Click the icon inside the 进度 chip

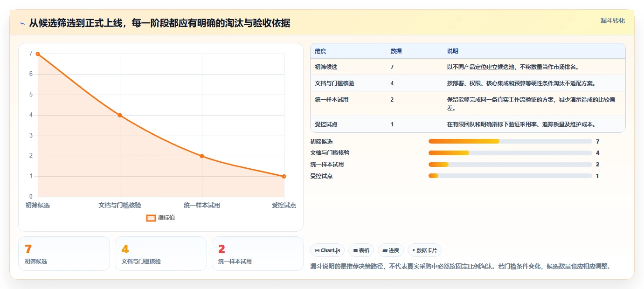[385, 250]
